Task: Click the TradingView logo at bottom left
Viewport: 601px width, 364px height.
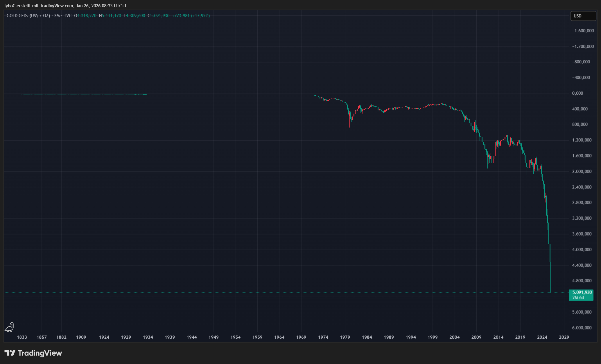Action: click(33, 353)
